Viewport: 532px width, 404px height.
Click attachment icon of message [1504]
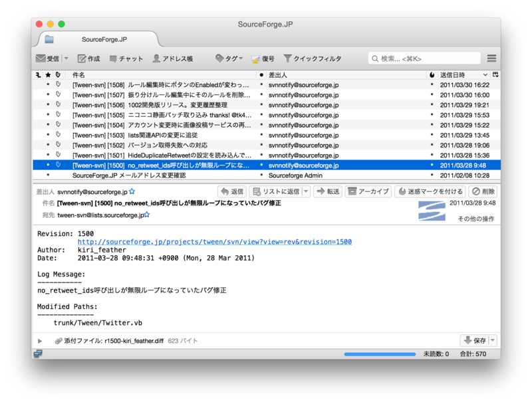click(58, 124)
